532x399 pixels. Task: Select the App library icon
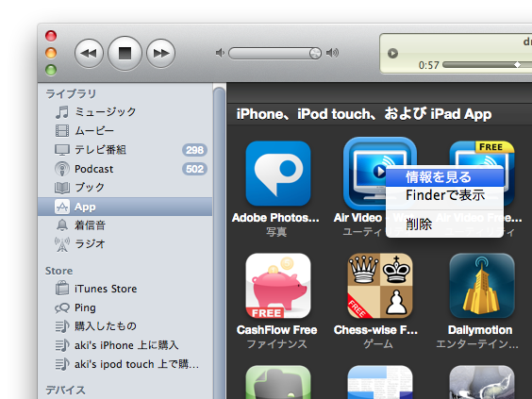62,207
